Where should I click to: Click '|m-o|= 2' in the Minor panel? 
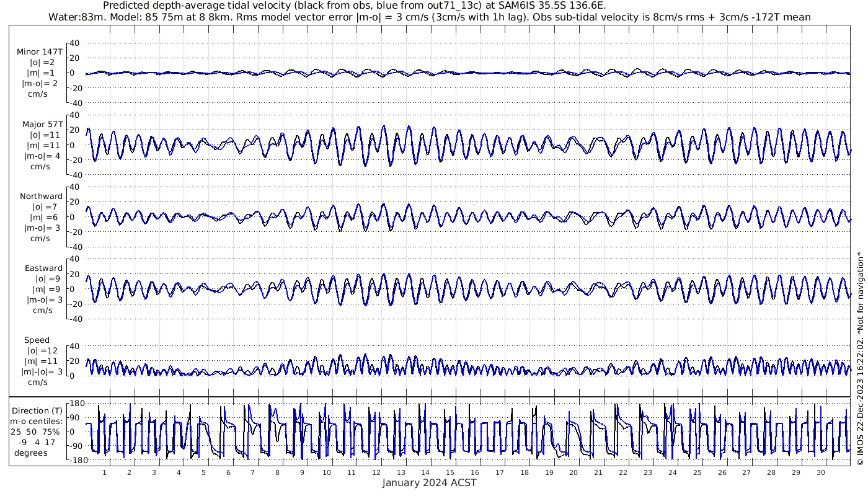tap(40, 83)
